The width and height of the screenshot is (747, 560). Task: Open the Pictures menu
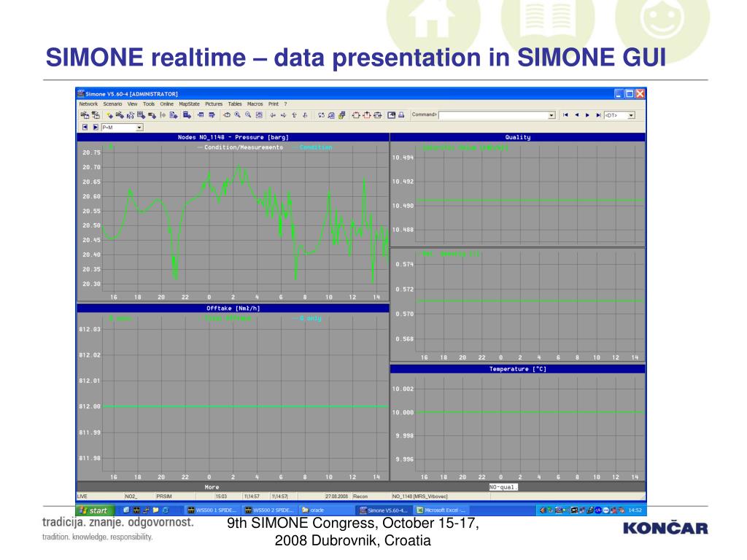click(x=214, y=104)
